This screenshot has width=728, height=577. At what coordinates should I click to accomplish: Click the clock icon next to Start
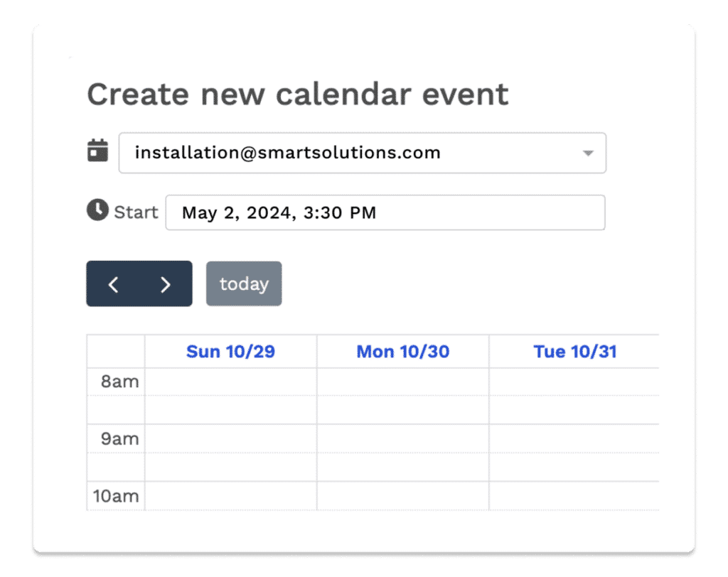(97, 210)
